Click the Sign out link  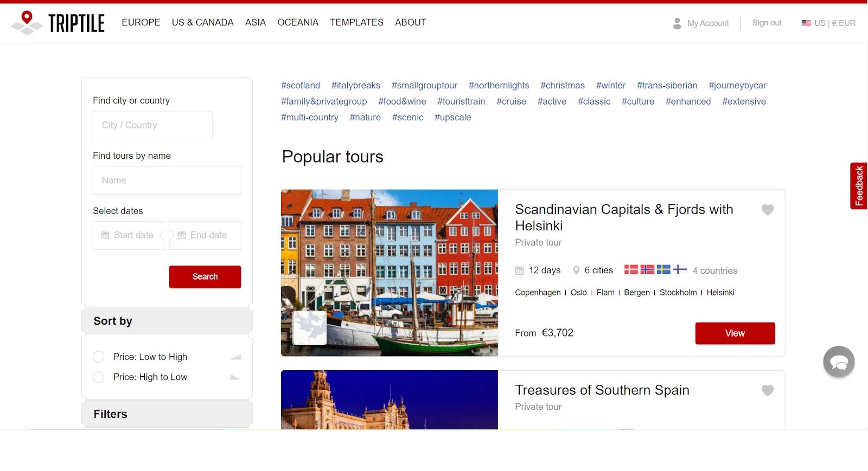(x=767, y=23)
